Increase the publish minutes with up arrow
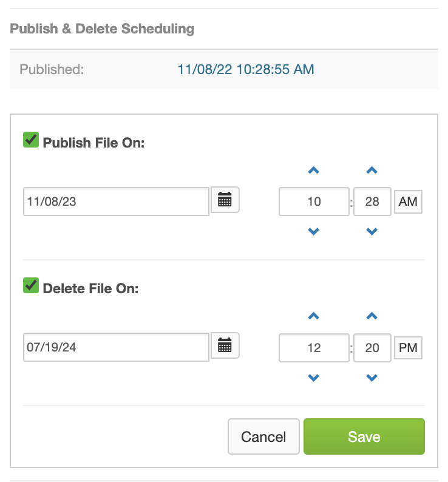The width and height of the screenshot is (448, 482). [372, 171]
